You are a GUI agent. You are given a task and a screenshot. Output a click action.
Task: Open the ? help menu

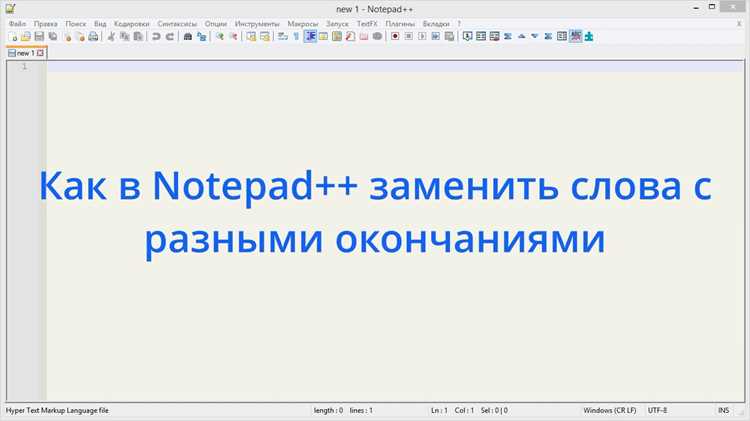[459, 23]
